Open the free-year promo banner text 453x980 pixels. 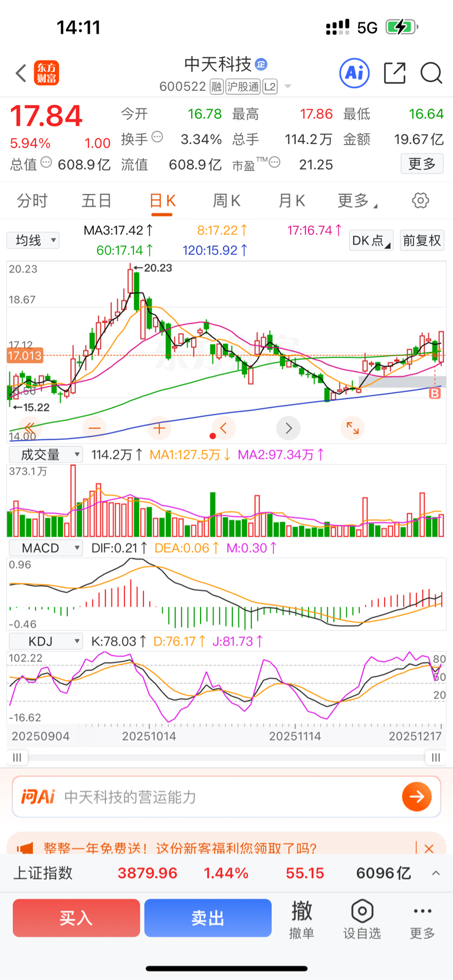coord(180,849)
